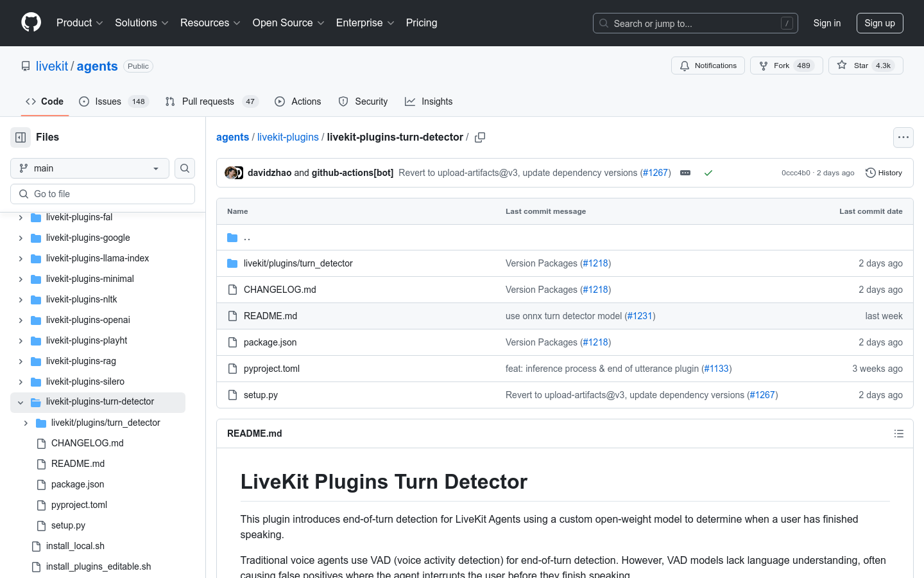Open the GitHub homepage via the logo

pyautogui.click(x=31, y=22)
